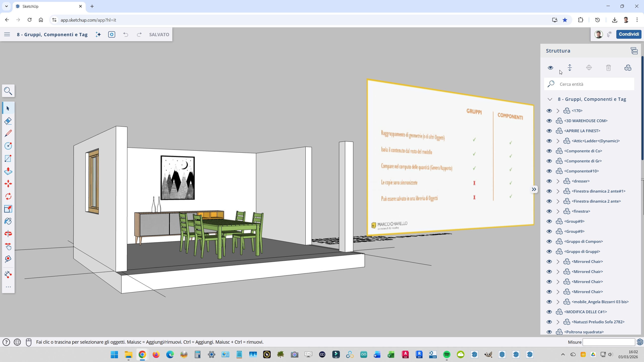Click the Cerca entità search field
Screen dimensions: 644x362
click(594, 84)
